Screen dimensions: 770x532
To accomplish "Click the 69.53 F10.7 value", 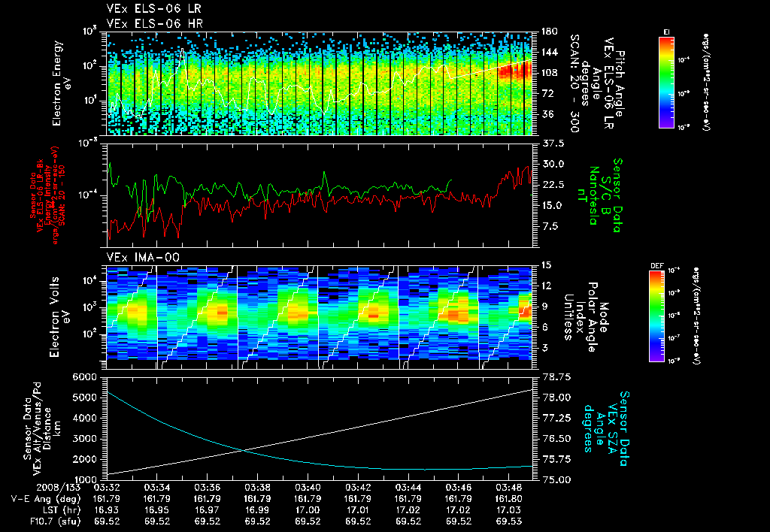I will pos(509,521).
